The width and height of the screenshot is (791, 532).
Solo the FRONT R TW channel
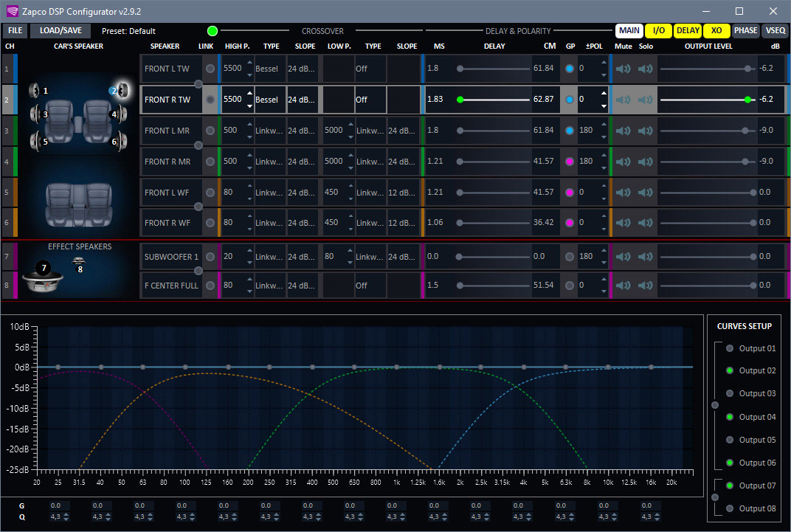click(645, 100)
